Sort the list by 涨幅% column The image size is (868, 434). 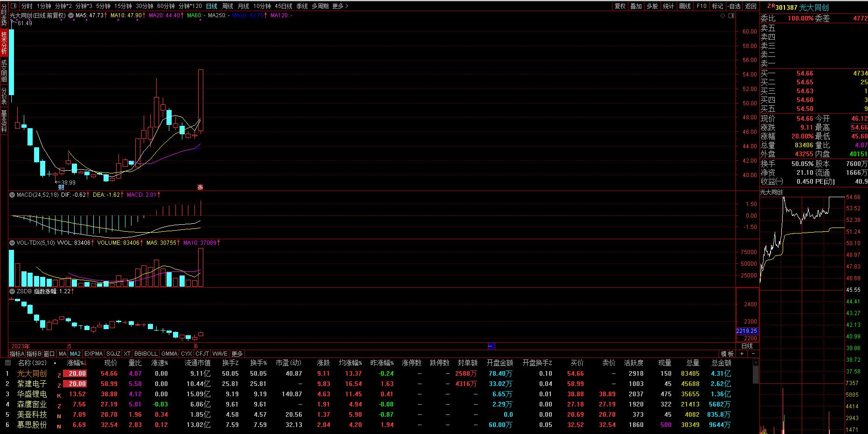(x=76, y=363)
